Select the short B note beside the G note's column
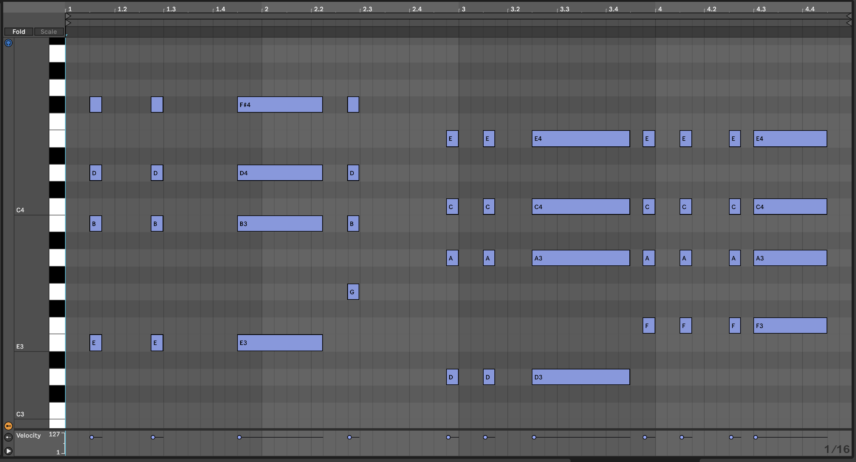Image resolution: width=856 pixels, height=462 pixels. pos(353,223)
